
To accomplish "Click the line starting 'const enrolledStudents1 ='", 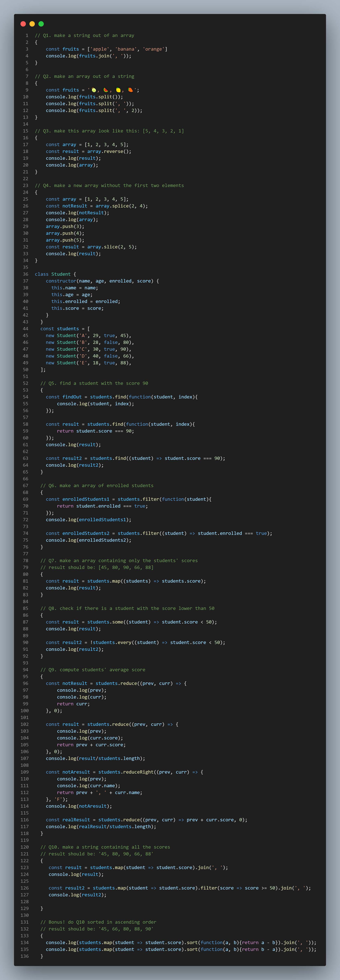I will [x=129, y=500].
